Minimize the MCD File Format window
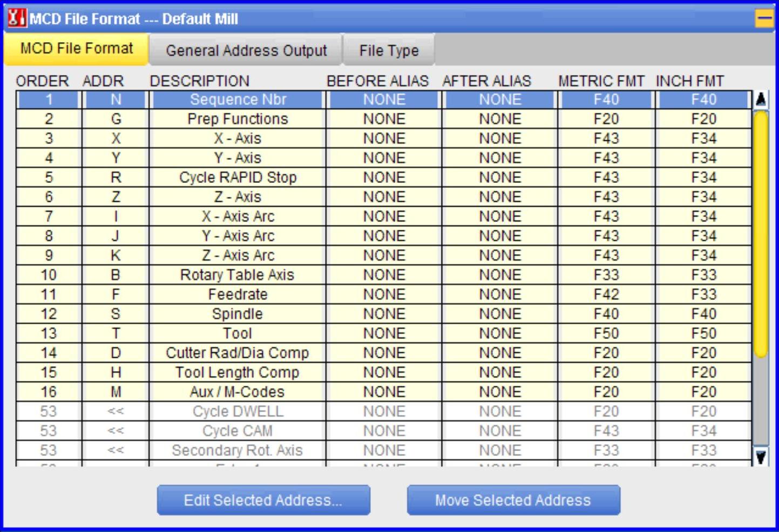 (x=764, y=19)
